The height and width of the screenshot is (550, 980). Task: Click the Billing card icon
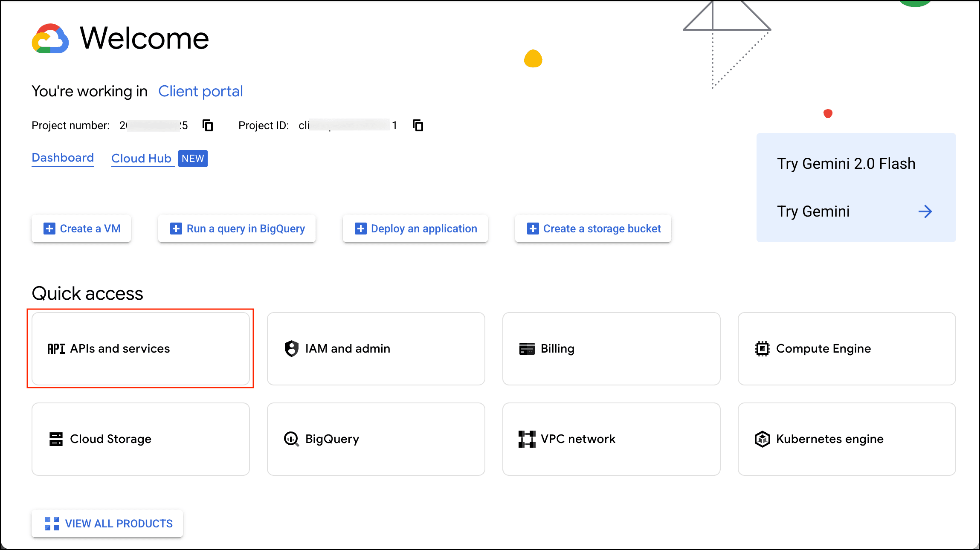coord(527,349)
